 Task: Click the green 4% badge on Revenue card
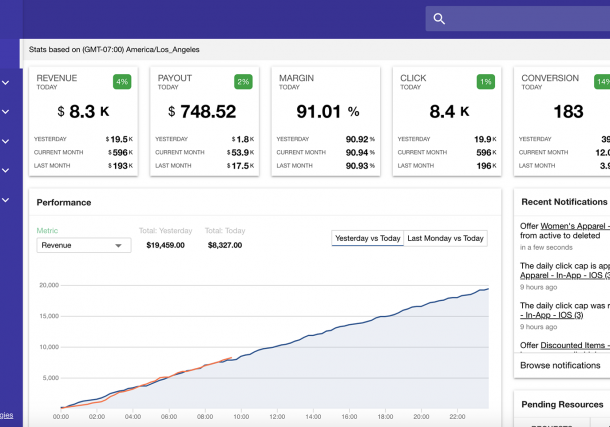tap(122, 82)
